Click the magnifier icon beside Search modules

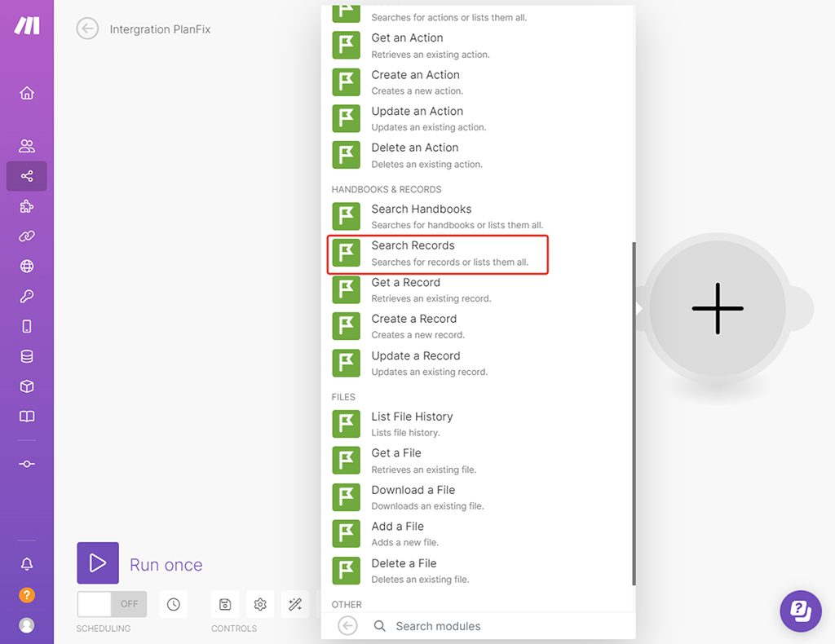pyautogui.click(x=380, y=626)
